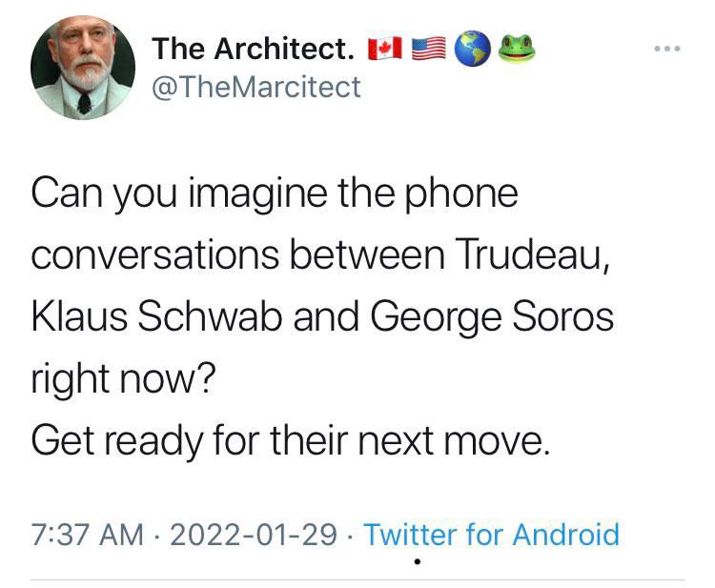Click 'George Soros' in the tweet text

click(492, 317)
